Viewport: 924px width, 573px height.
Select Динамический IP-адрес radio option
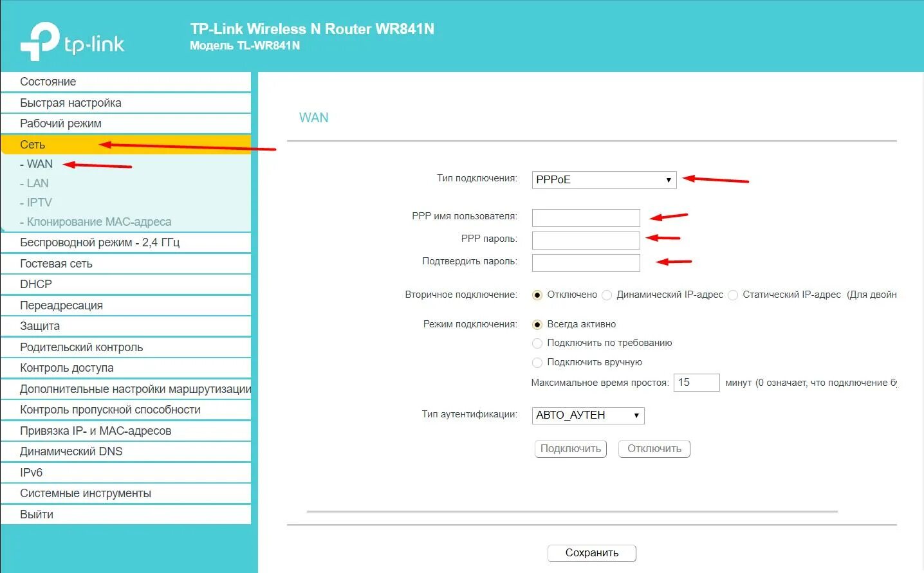[x=607, y=295]
